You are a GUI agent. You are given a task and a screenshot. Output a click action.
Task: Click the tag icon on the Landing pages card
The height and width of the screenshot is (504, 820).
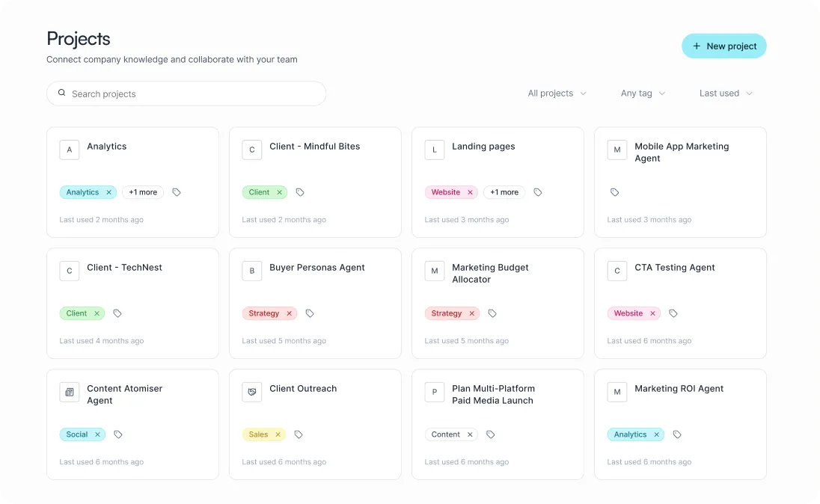click(538, 192)
